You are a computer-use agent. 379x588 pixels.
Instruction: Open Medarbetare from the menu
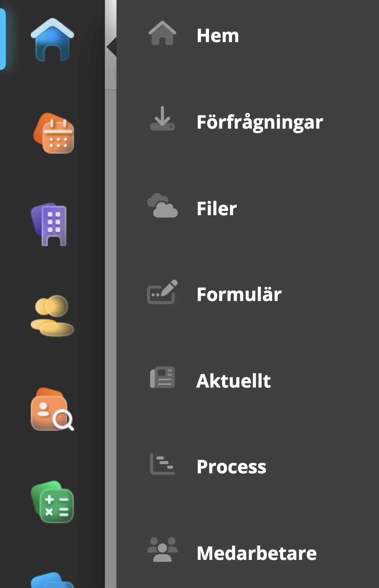257,553
